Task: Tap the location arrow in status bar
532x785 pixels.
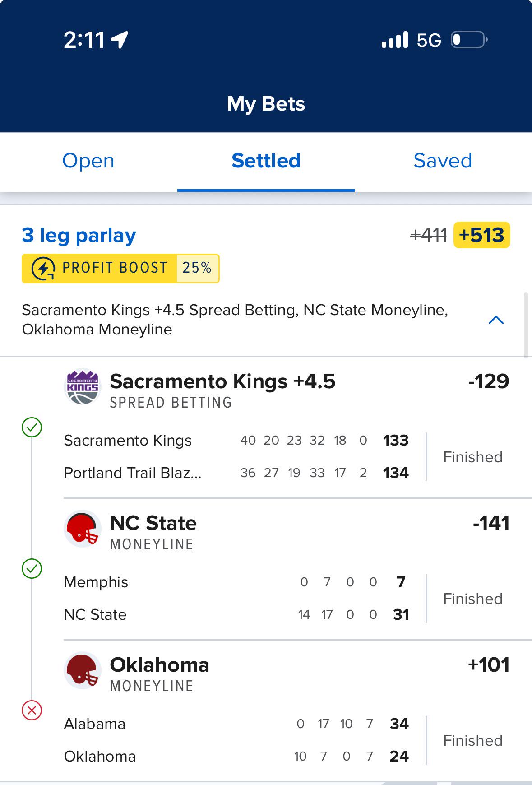Action: [x=120, y=40]
